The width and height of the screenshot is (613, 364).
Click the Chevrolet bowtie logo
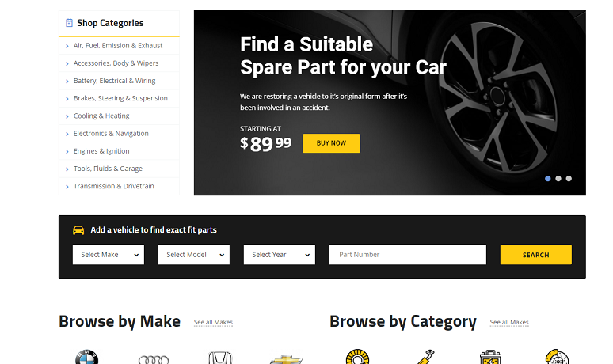coord(287,359)
